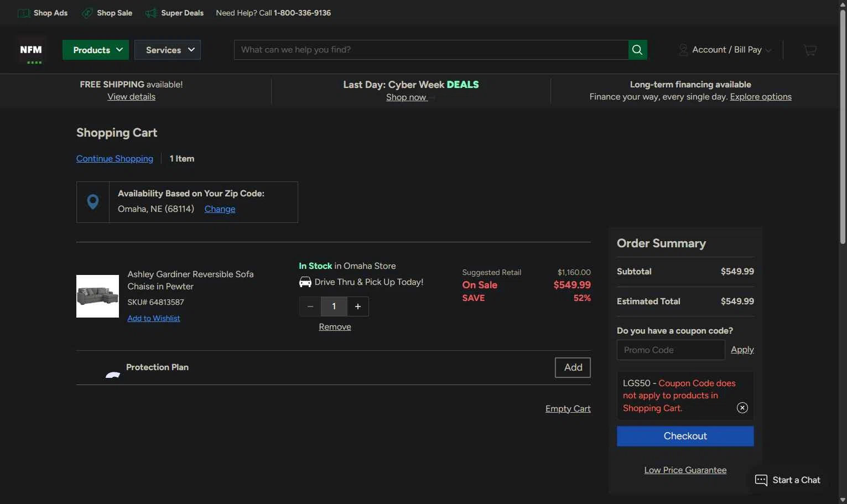This screenshot has width=847, height=504.
Task: Expand the Services dropdown menu
Action: pos(168,50)
